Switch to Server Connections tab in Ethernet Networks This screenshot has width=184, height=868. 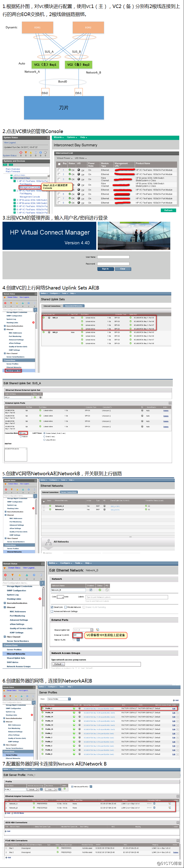point(69,492)
